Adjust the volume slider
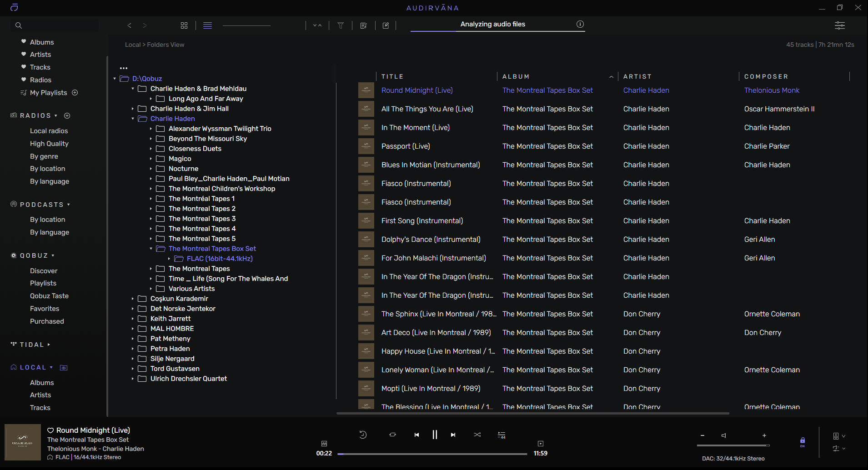This screenshot has width=868, height=470. [x=734, y=445]
